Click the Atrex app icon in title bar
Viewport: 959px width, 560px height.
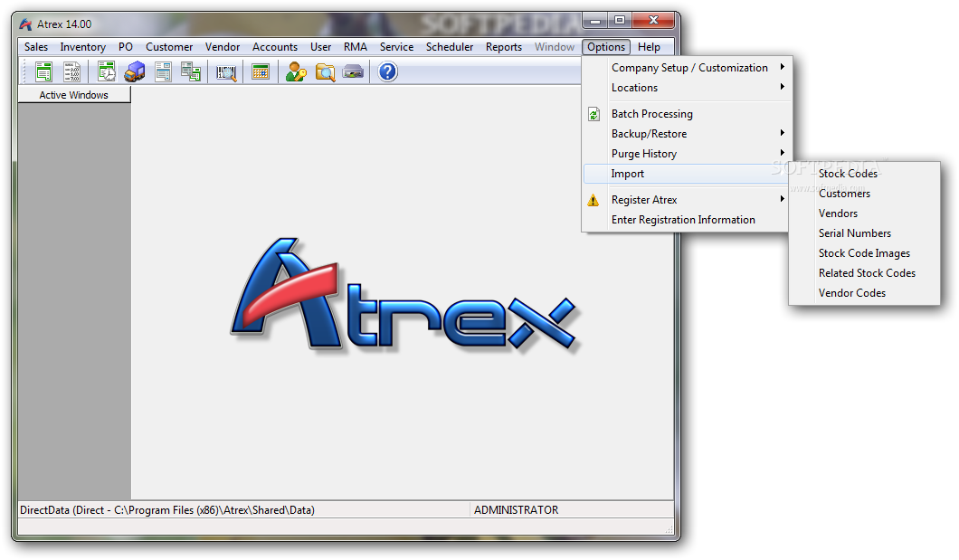click(x=25, y=24)
